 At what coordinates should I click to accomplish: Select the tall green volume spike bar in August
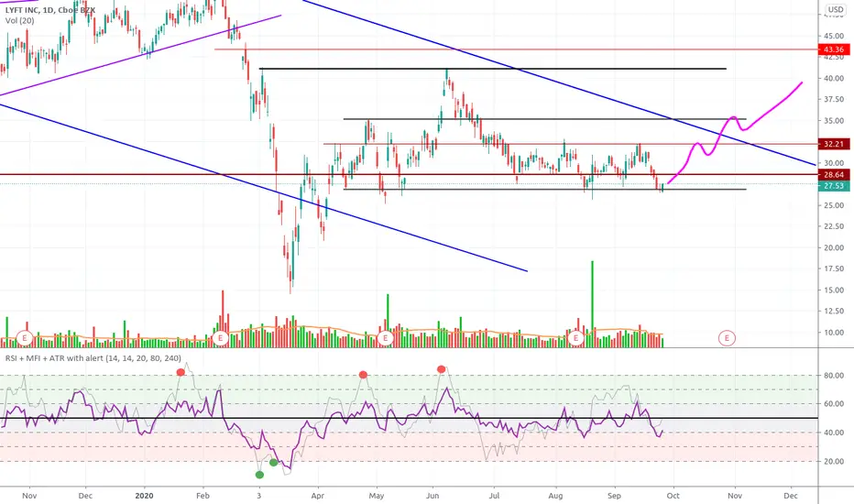(592, 303)
